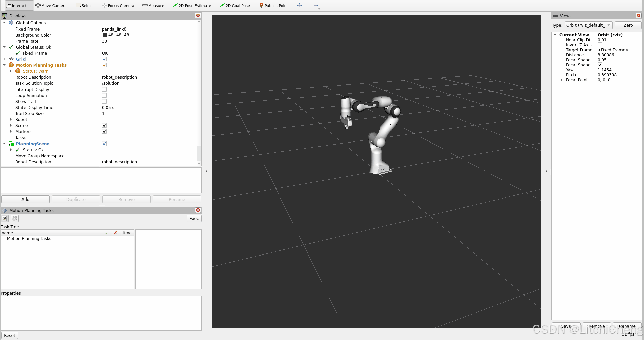644x340 pixels.
Task: Toggle the Scene checkbox
Action: click(104, 125)
